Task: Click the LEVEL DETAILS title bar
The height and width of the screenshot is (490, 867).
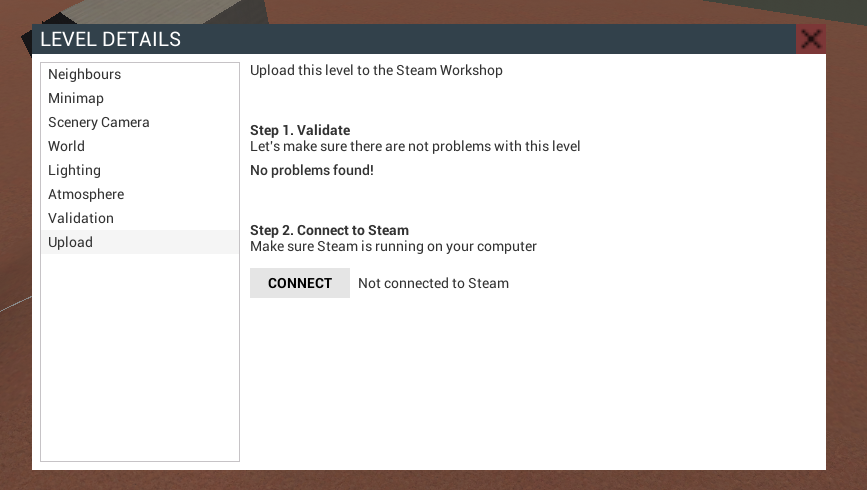Action: click(414, 39)
